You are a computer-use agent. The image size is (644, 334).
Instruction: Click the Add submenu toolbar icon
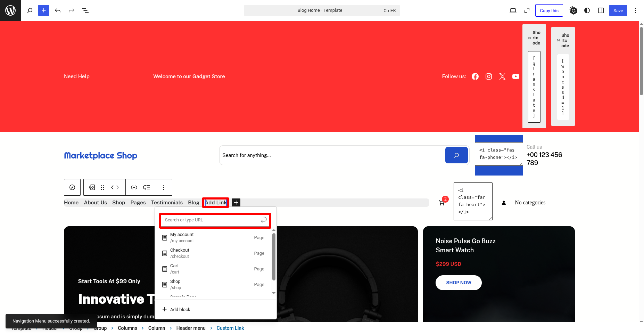(147, 187)
